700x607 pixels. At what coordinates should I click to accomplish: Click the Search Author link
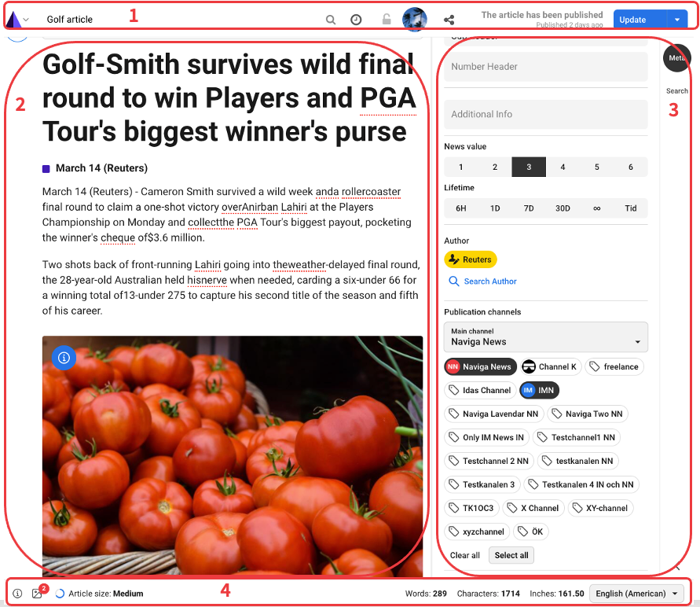click(x=490, y=281)
